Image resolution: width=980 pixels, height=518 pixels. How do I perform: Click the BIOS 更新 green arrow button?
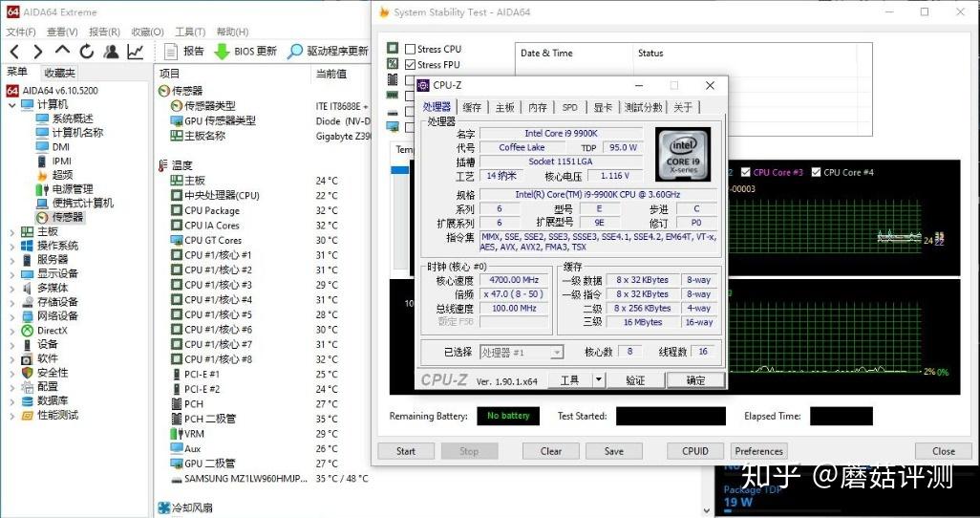coord(245,52)
